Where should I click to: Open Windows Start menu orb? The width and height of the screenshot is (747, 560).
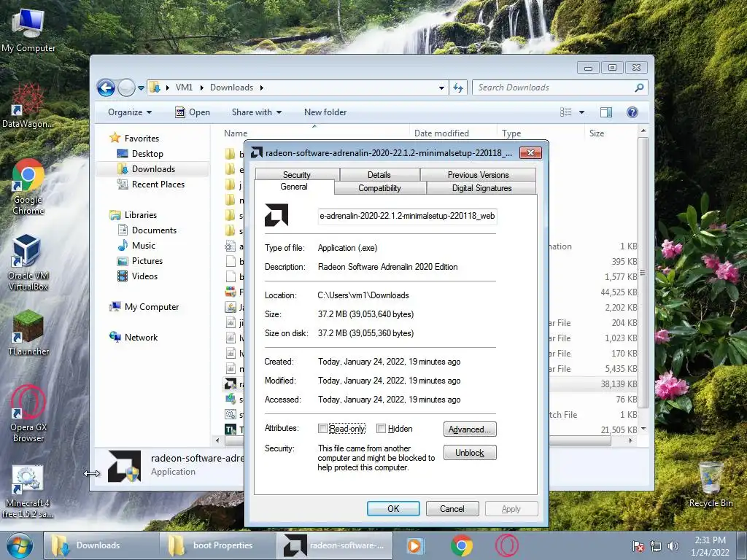pos(20,545)
